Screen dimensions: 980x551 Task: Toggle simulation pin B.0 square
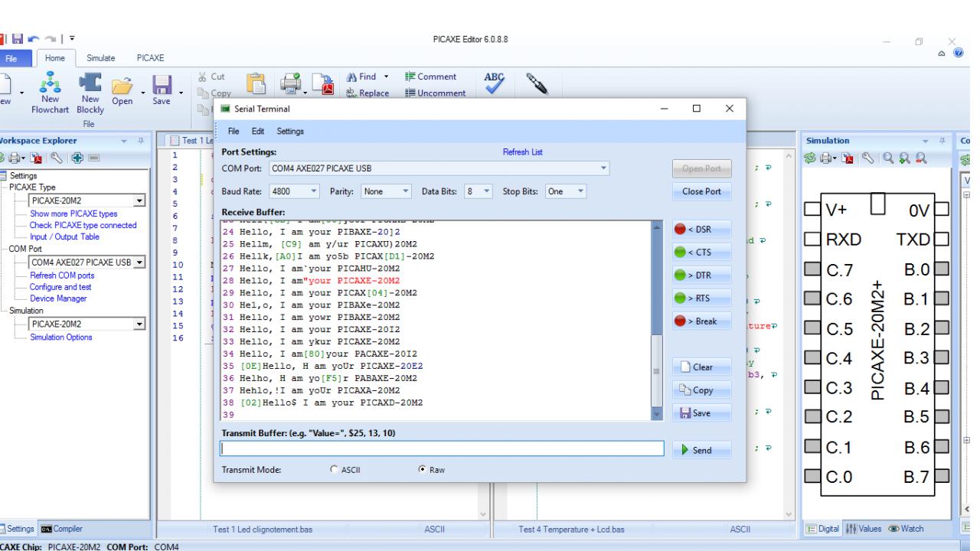click(x=942, y=269)
